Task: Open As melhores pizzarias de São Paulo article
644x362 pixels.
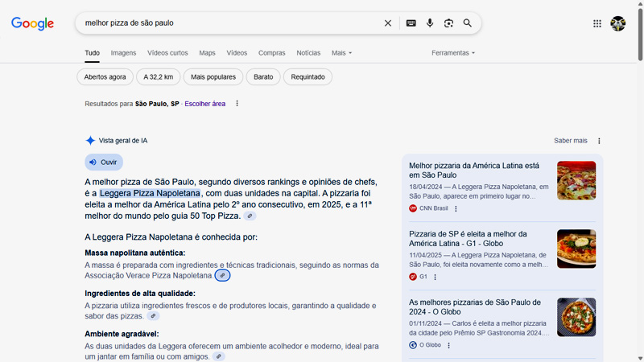Action: coord(475,307)
